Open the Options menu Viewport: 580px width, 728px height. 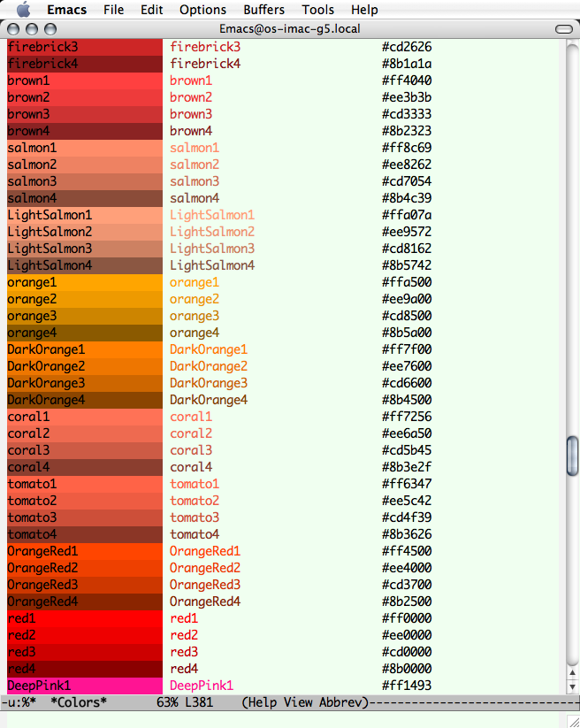(x=202, y=10)
